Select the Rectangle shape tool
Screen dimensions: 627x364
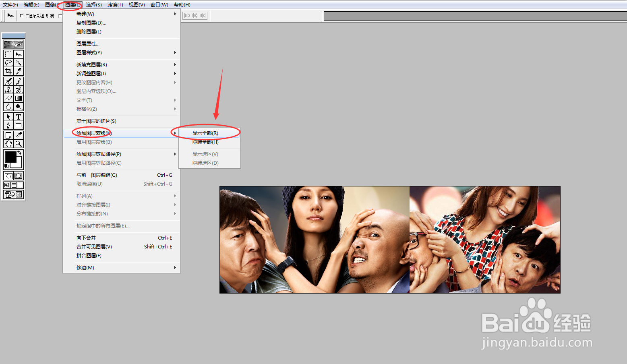coord(19,125)
